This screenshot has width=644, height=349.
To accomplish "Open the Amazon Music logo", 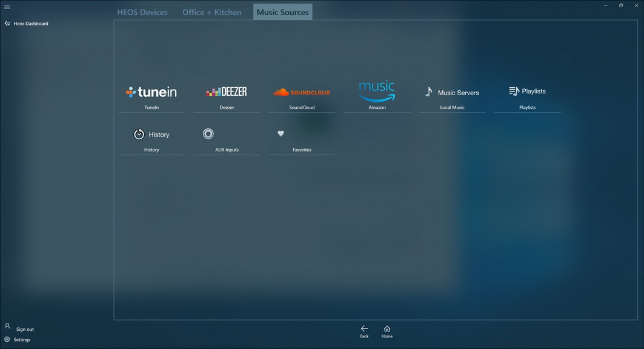I will click(377, 91).
